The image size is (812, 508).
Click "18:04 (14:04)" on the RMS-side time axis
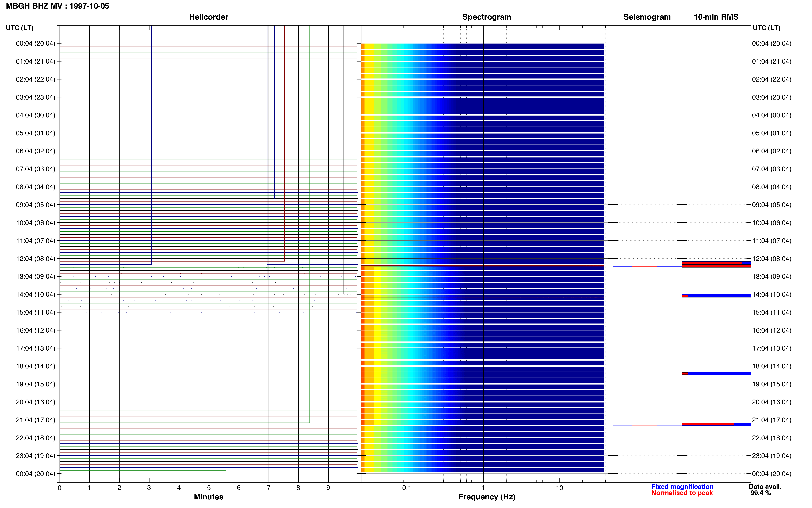pos(772,366)
